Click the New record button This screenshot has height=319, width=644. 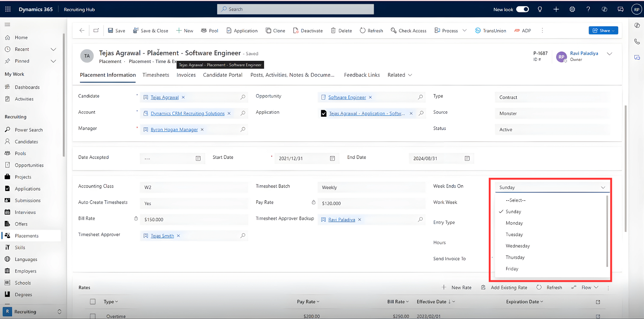[185, 31]
